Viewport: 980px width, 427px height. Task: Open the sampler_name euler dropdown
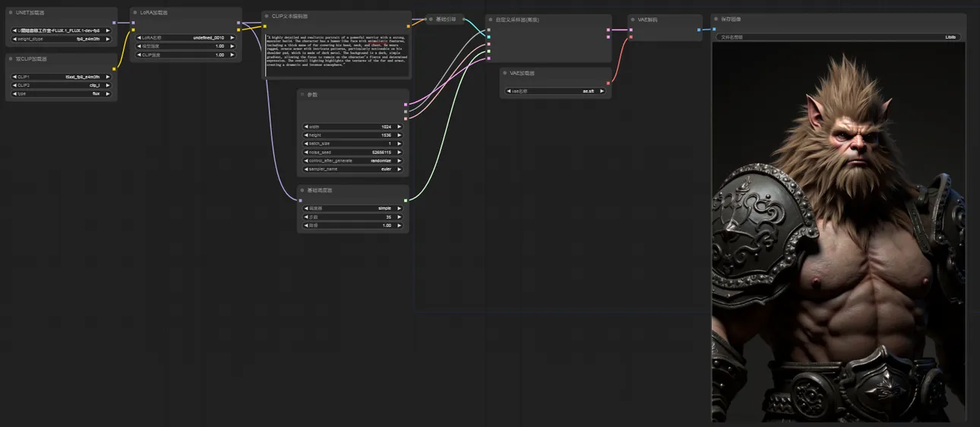point(352,169)
